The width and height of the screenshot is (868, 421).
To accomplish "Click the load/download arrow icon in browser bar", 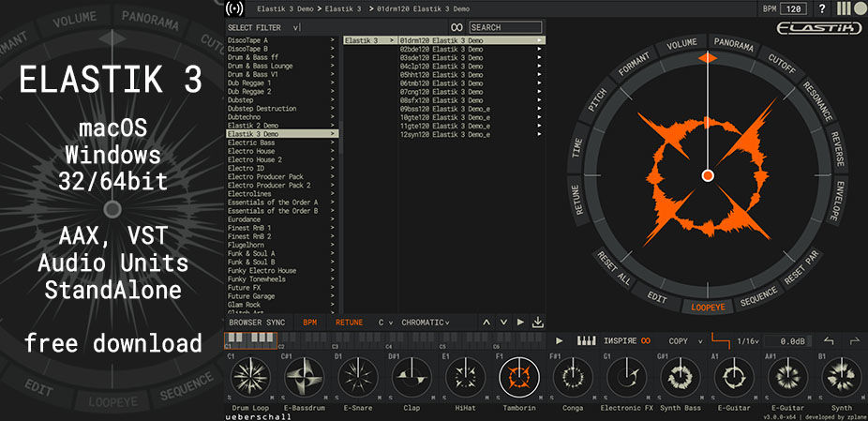I will [x=537, y=322].
